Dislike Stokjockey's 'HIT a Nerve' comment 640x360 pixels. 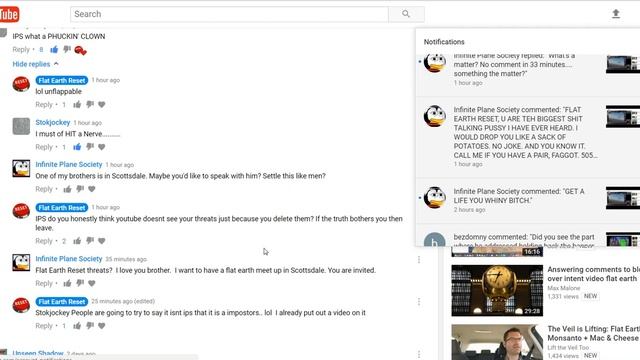click(90, 147)
